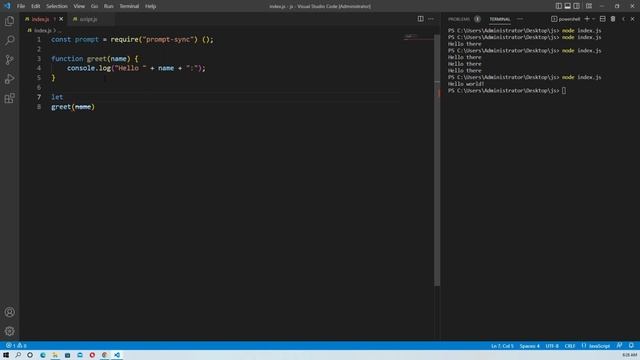Open the Terminal menu
The height and width of the screenshot is (360, 640).
point(129,6)
